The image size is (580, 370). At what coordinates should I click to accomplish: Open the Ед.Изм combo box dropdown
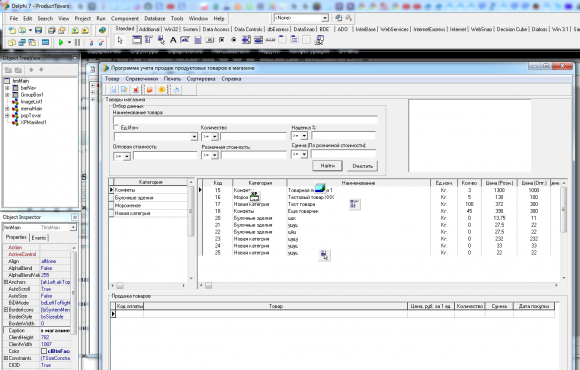coord(194,137)
